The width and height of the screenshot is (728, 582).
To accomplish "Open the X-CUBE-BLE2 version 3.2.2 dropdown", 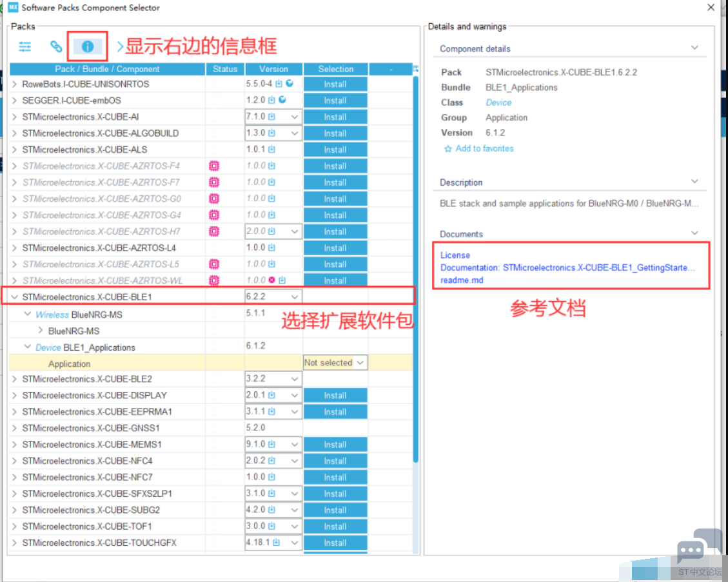I will pos(294,379).
